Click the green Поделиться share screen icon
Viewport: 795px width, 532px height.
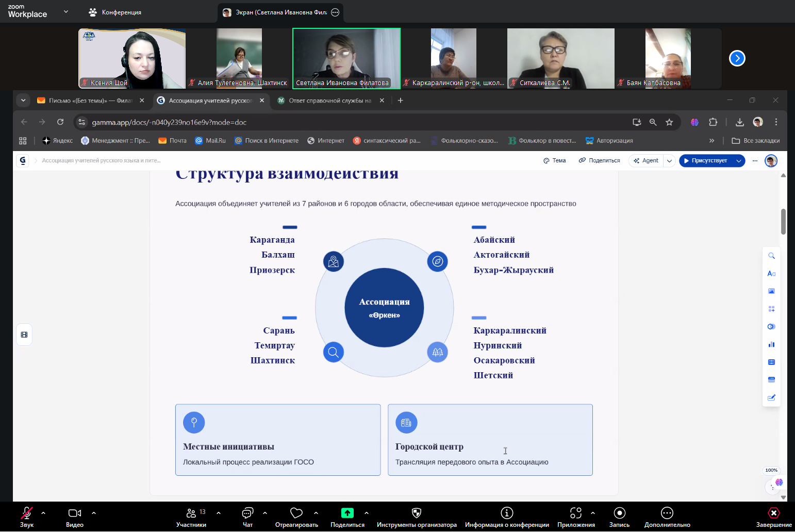(347, 513)
